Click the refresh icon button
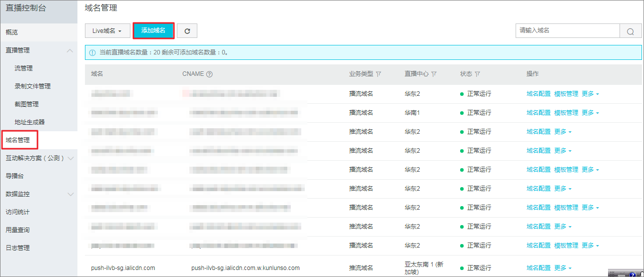This screenshot has height=277, width=644. pyautogui.click(x=187, y=31)
